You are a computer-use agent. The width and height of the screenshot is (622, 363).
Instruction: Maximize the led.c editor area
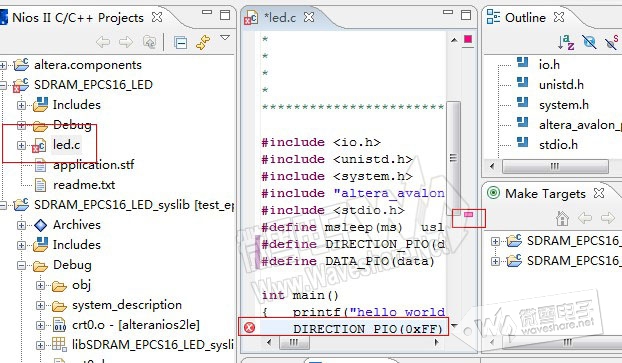[x=466, y=15]
